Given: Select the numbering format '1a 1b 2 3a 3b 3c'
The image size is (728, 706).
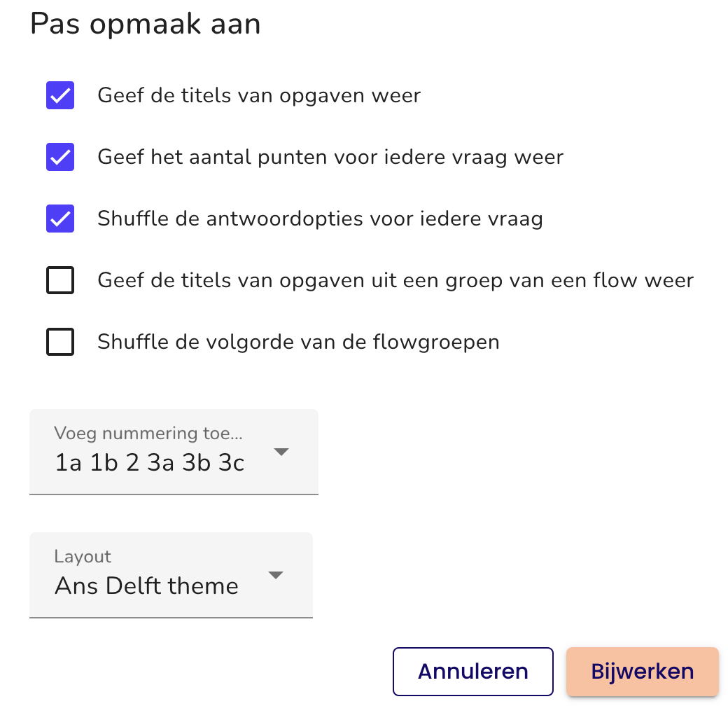Looking at the screenshot, I should (150, 462).
